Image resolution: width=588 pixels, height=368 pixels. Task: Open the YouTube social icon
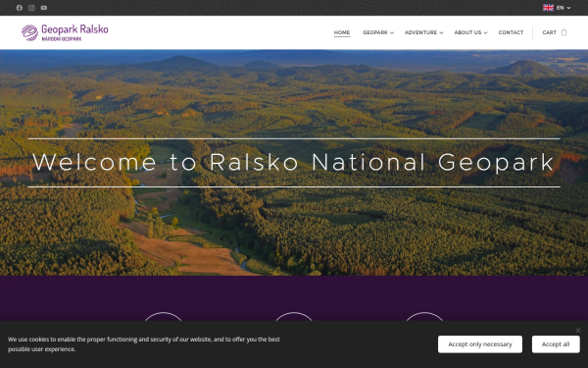tap(44, 8)
